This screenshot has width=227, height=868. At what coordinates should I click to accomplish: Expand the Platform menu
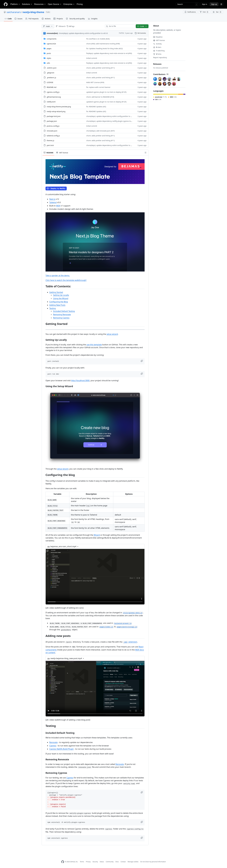pyautogui.click(x=15, y=4)
